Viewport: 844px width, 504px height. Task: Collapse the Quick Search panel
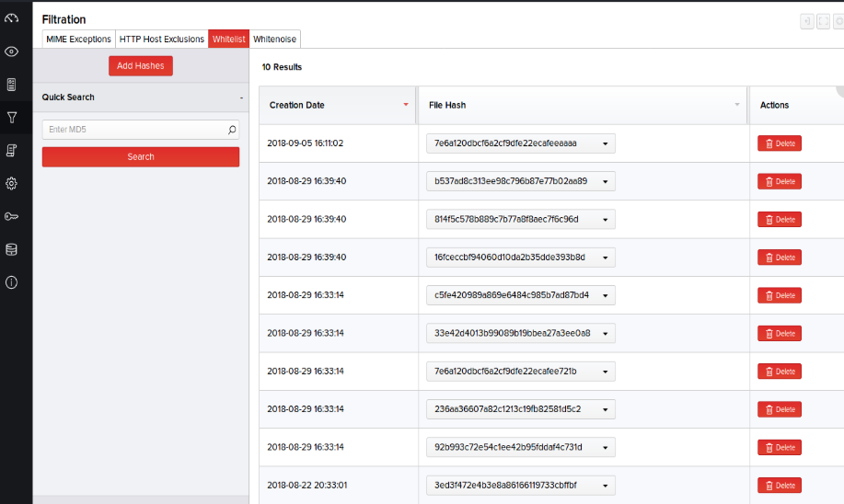tap(241, 97)
